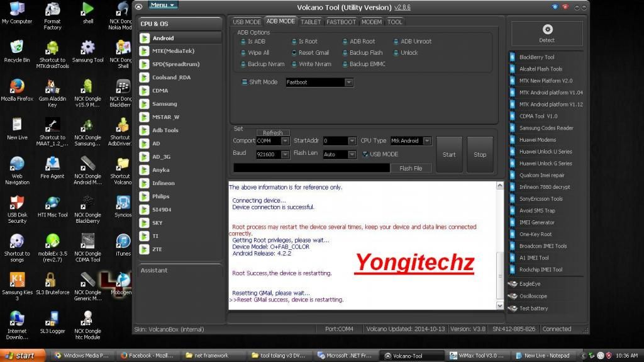Open Samsung Codes Reader tool
The image size is (644, 362).
(546, 128)
